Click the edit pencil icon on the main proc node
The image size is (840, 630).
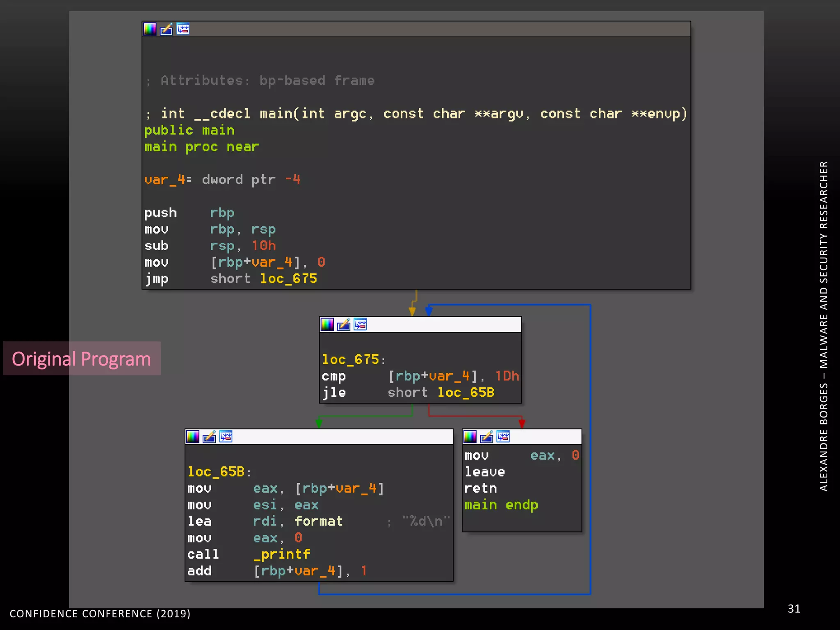pos(166,29)
